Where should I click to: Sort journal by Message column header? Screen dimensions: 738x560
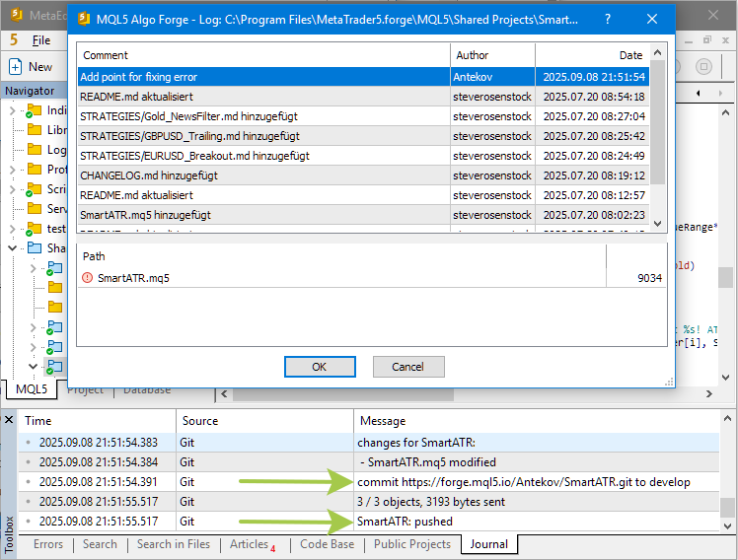537,421
